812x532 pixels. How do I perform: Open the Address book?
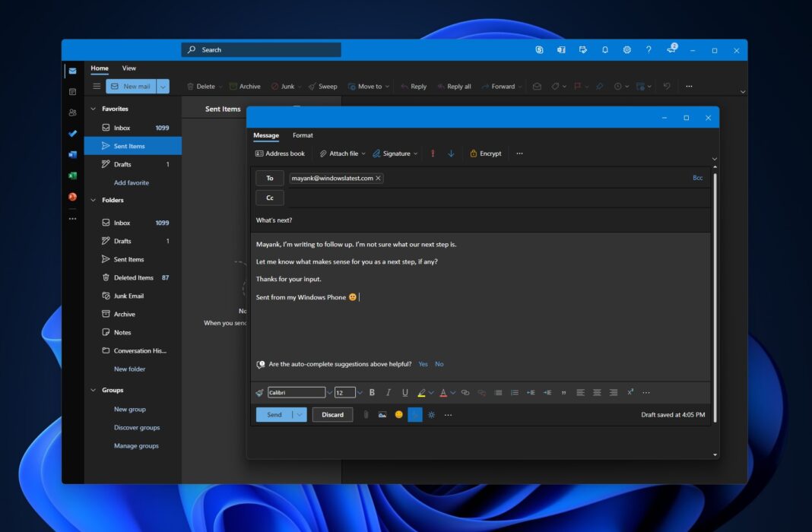coord(280,153)
